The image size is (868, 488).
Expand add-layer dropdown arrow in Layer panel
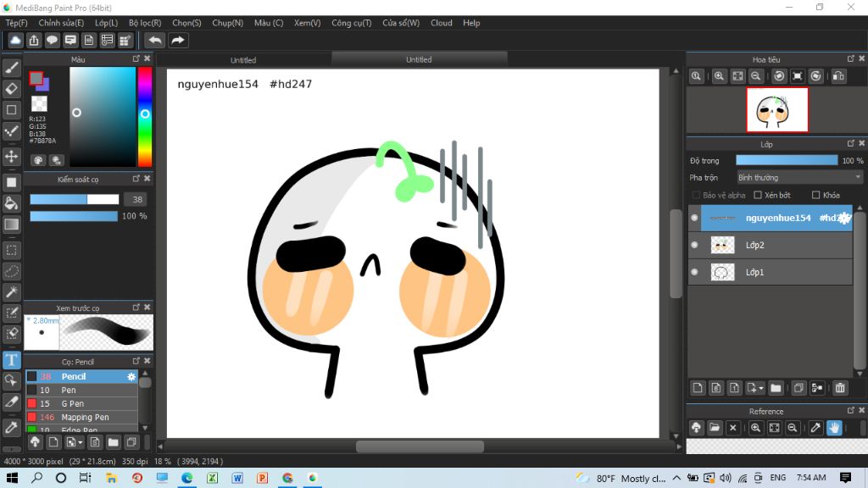[x=761, y=388]
